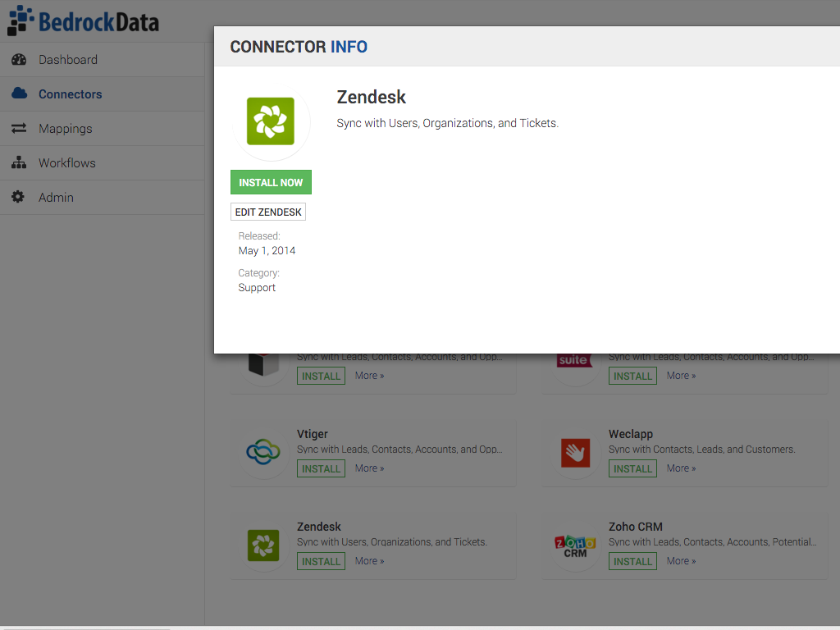Install the Vtiger connector
The height and width of the screenshot is (630, 840).
[x=321, y=469]
